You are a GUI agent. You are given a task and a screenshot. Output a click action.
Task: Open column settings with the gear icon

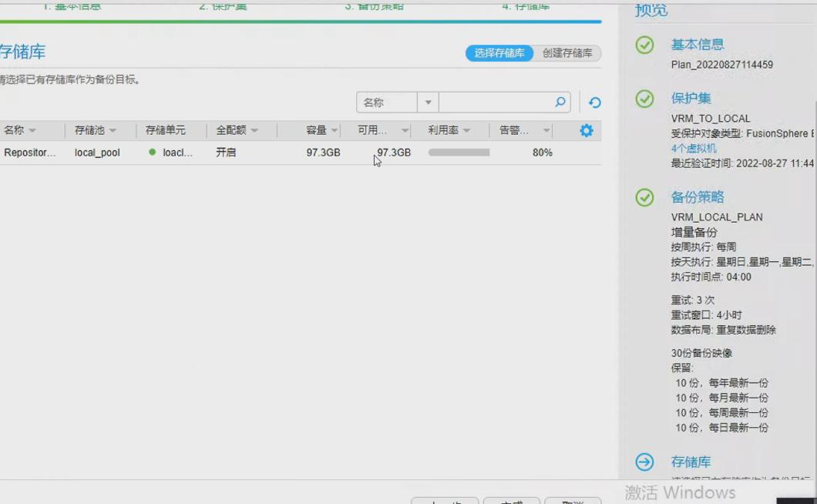tap(587, 130)
